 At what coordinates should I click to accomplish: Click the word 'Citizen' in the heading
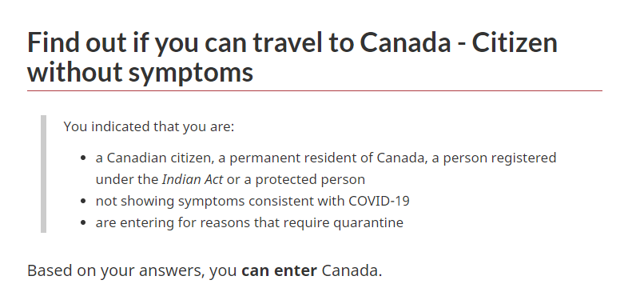click(515, 42)
